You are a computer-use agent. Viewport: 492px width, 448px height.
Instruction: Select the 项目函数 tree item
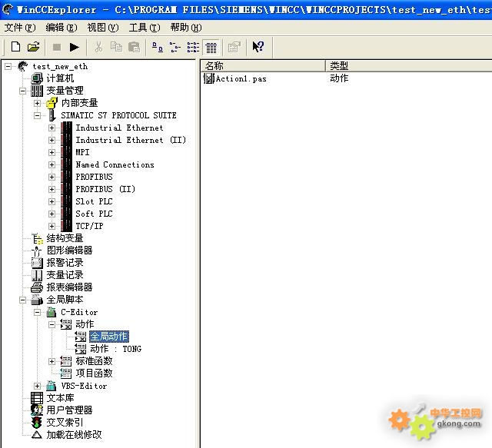94,373
